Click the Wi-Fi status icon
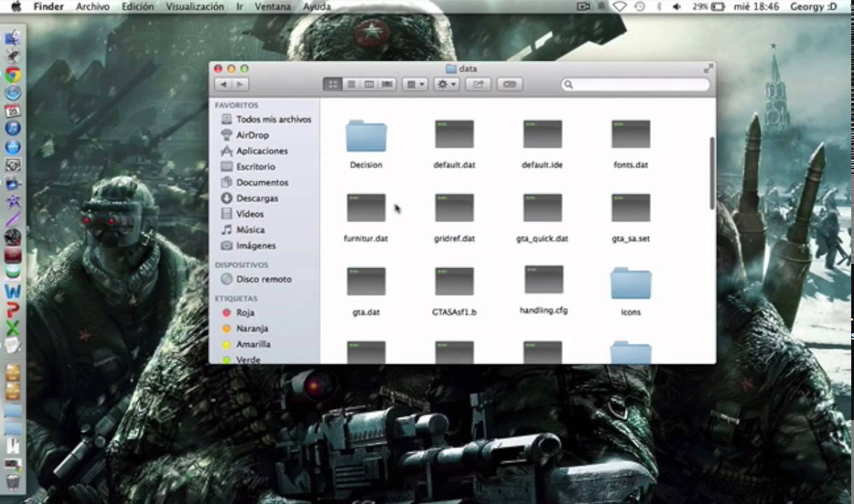The width and height of the screenshot is (854, 504). tap(619, 6)
